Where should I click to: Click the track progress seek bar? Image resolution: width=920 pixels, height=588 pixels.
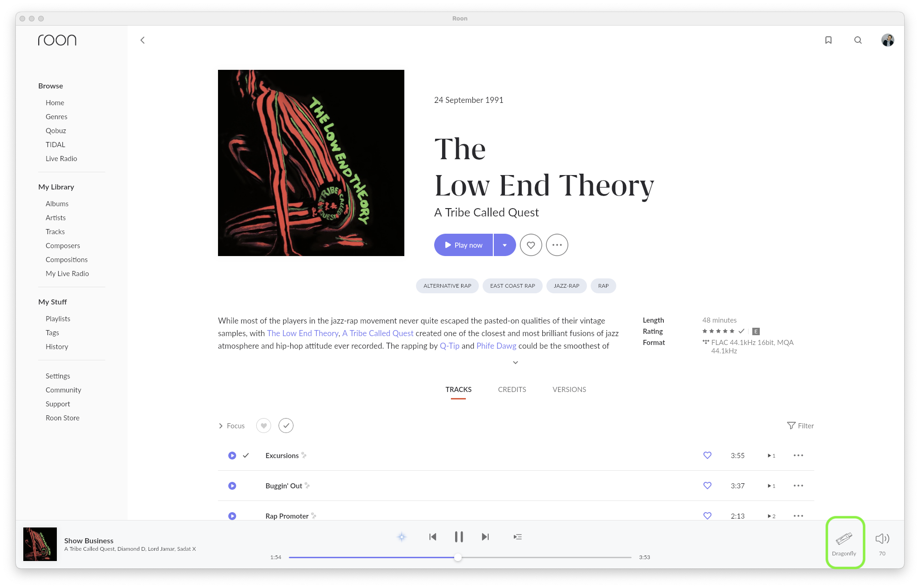[460, 557]
